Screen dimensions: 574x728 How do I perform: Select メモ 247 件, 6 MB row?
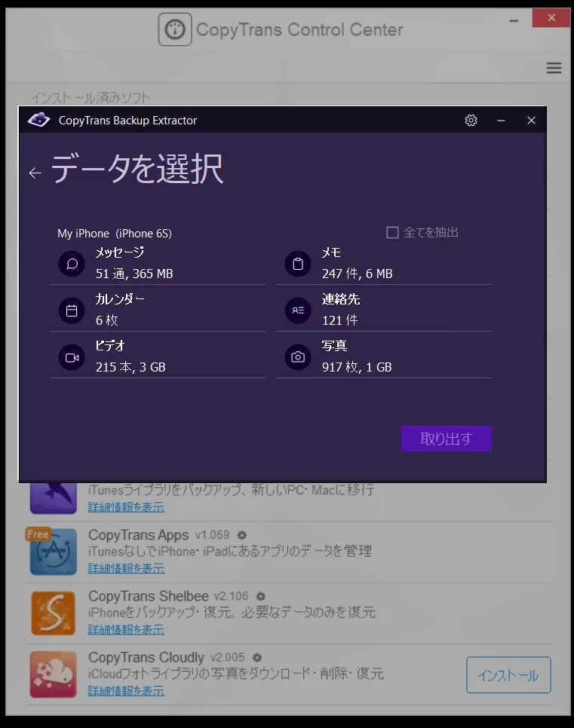[x=384, y=264]
